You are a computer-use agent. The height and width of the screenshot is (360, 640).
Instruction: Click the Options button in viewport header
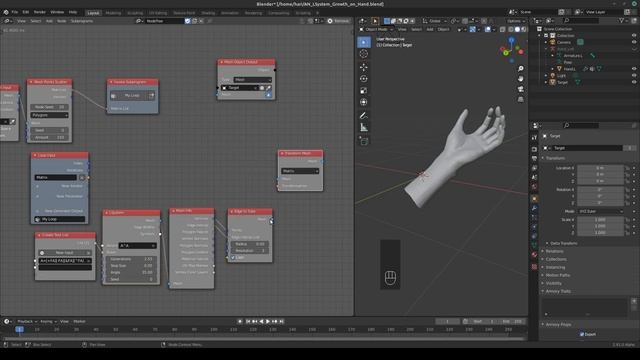(x=516, y=21)
